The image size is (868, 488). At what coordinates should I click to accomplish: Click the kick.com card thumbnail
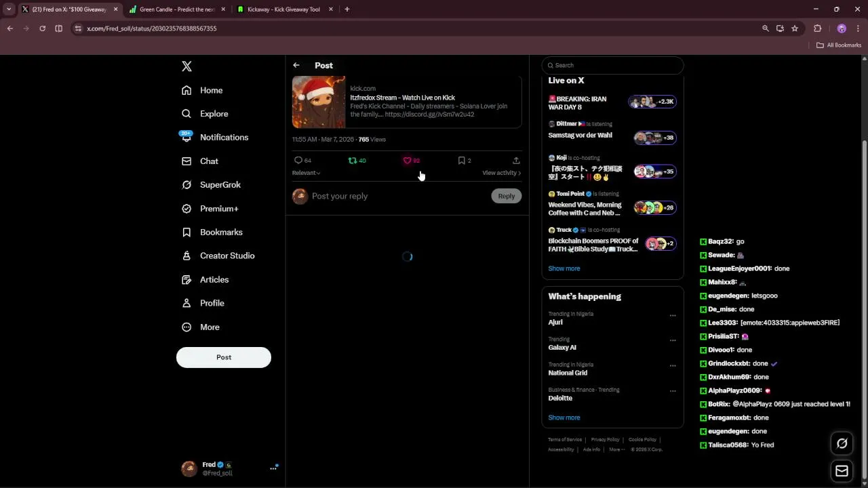point(319,102)
